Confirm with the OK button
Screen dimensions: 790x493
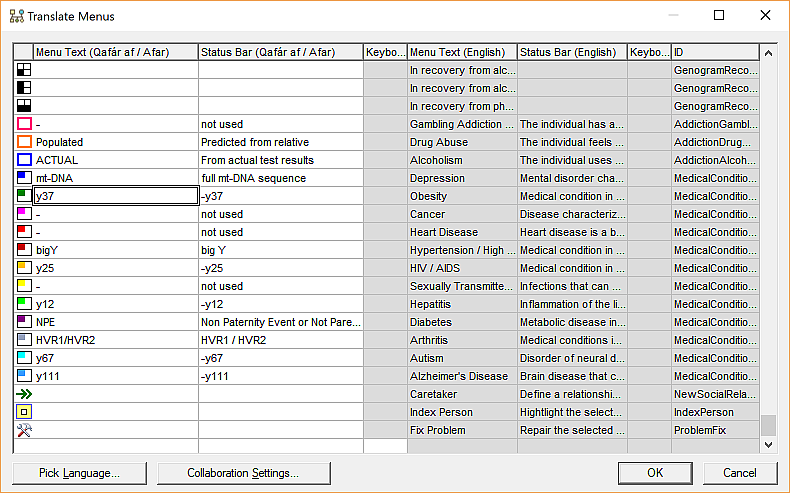(654, 473)
